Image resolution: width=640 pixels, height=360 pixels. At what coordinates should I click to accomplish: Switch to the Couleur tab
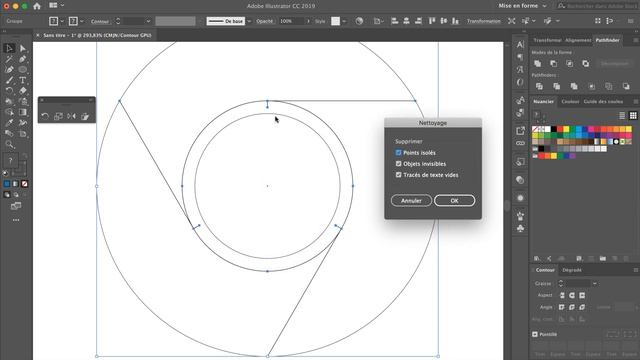click(570, 101)
